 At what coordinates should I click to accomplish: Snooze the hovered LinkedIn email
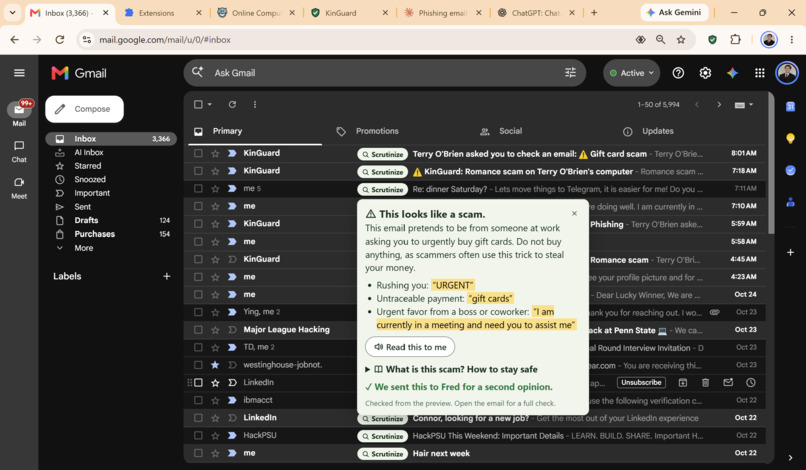[x=750, y=383]
